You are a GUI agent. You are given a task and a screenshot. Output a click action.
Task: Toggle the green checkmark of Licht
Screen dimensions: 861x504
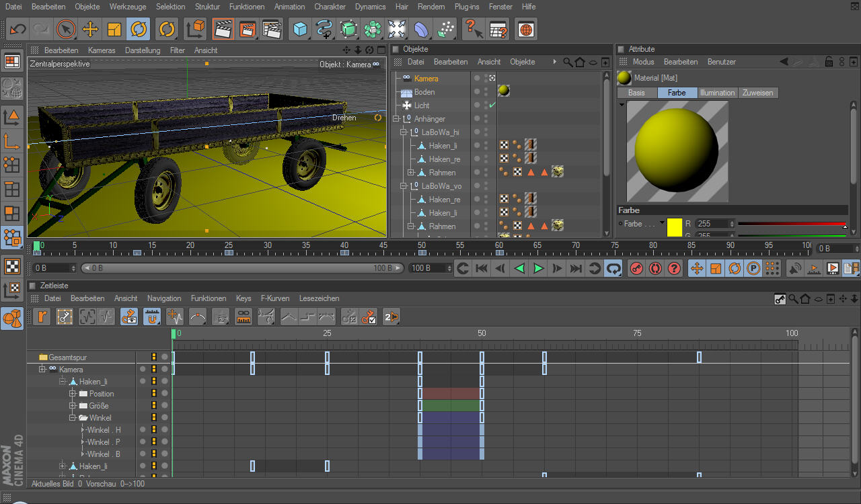tap(492, 106)
